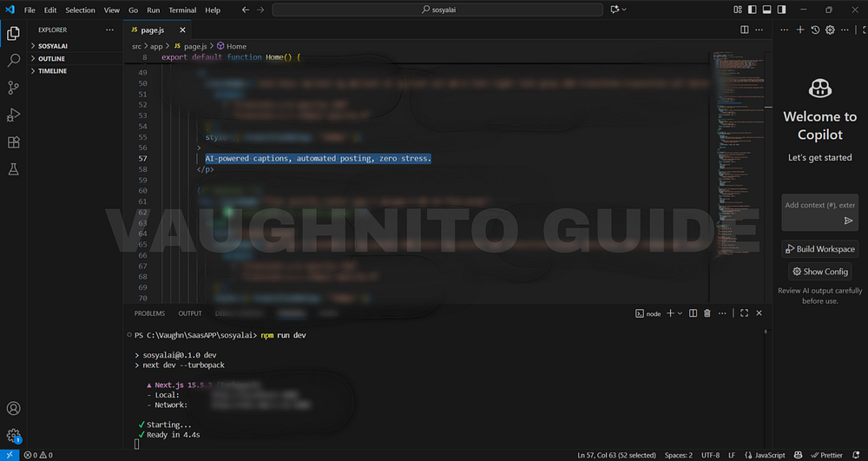Kill the terminal with trash icon

(707, 313)
